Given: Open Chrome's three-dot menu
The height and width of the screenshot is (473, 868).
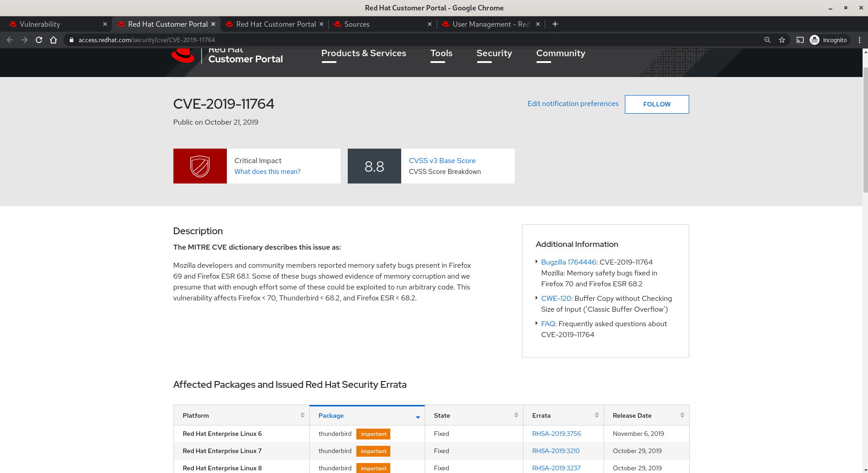Looking at the screenshot, I should coord(859,40).
